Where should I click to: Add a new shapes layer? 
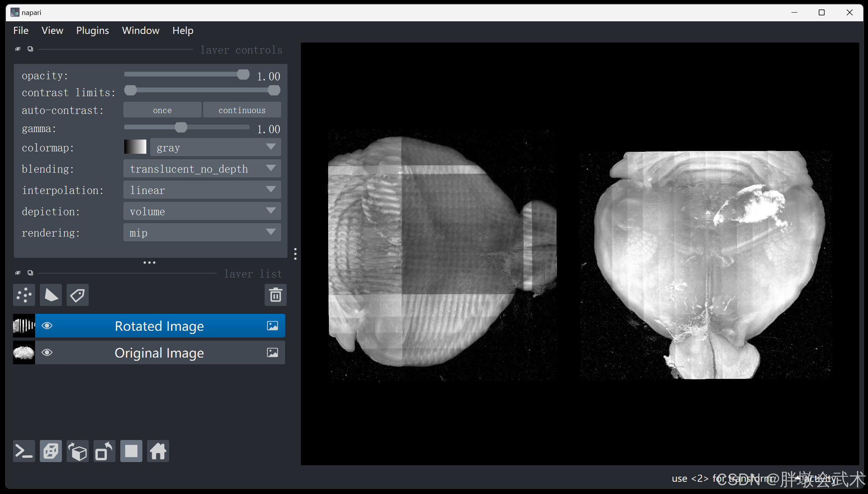[51, 295]
